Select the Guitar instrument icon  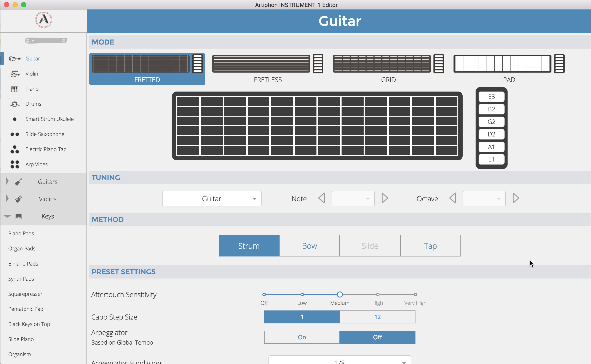pos(14,58)
